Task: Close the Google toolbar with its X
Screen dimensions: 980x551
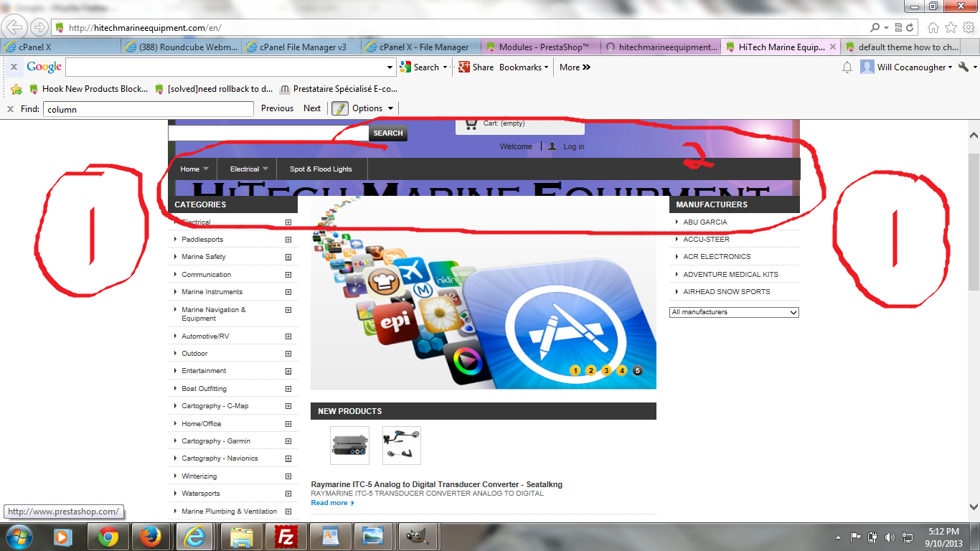Action: click(14, 67)
